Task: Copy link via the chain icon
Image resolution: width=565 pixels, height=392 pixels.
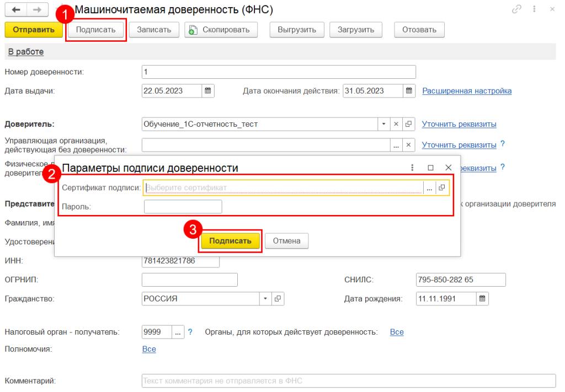Action: pyautogui.click(x=516, y=9)
